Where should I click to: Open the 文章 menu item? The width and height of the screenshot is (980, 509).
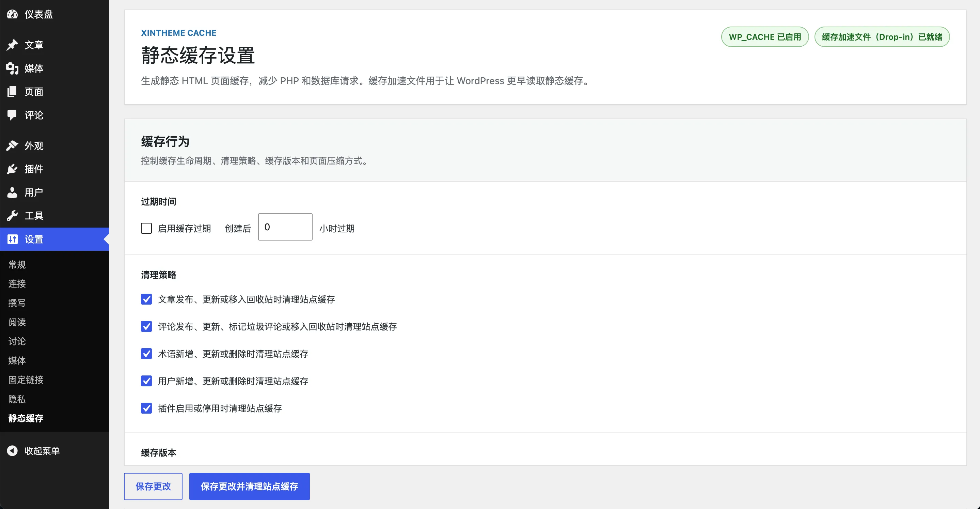pos(54,45)
